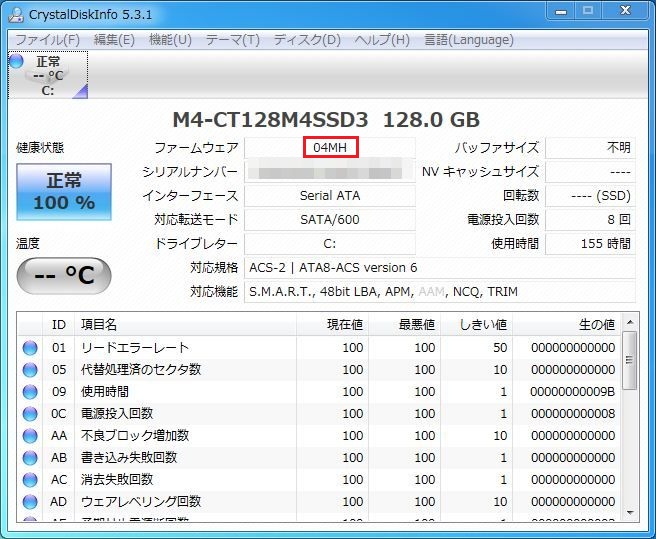Click status orb for ウェアレベリング回数 row

[30, 502]
